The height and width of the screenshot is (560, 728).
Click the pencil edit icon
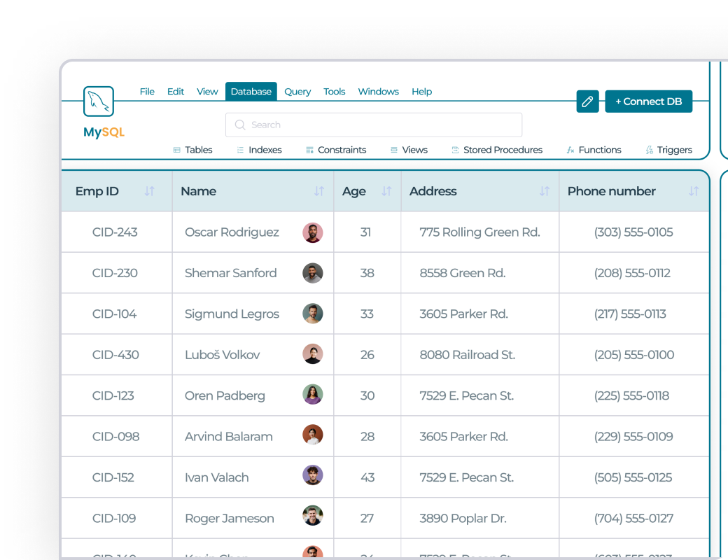587,102
